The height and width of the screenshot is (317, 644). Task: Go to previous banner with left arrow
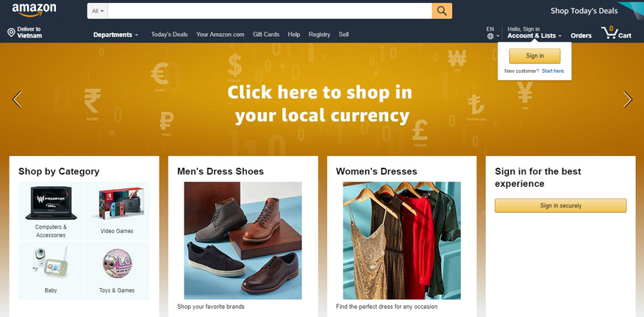(x=17, y=99)
